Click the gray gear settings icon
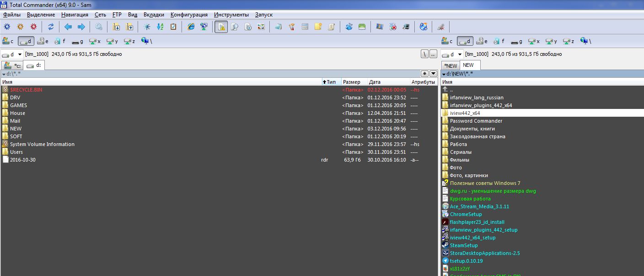Image resolution: width=644 pixels, height=276 pixels. pos(99,27)
